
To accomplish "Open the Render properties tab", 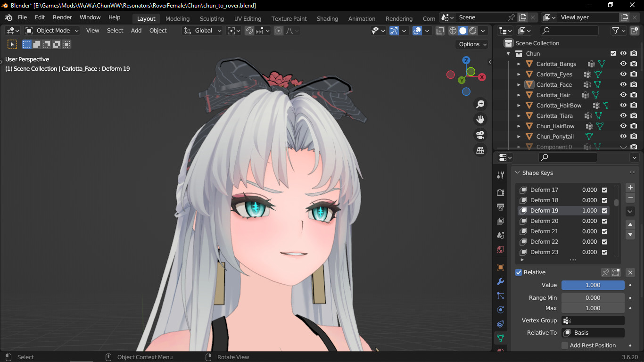I will (500, 192).
